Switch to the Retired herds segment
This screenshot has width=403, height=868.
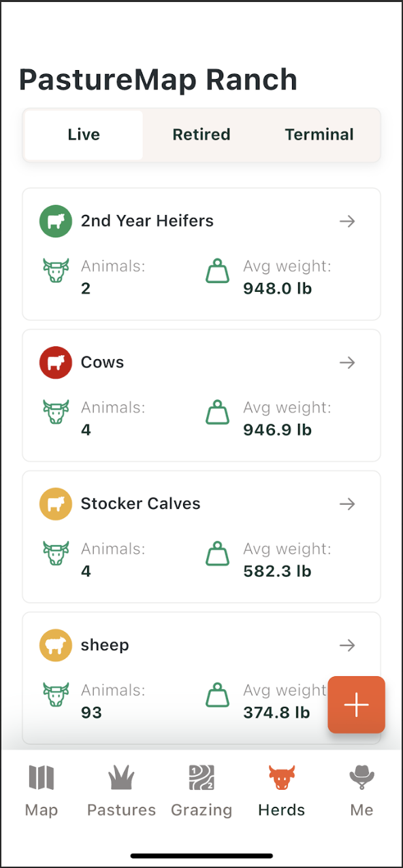(201, 135)
